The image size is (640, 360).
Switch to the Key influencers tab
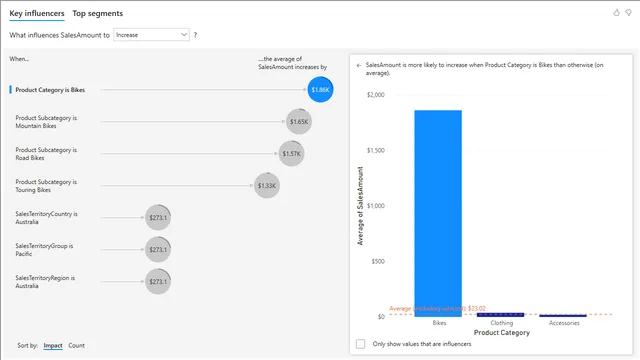[37, 13]
